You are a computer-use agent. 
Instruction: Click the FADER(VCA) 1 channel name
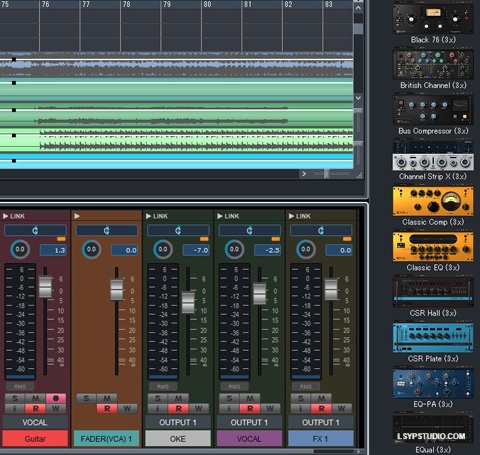coord(106,439)
